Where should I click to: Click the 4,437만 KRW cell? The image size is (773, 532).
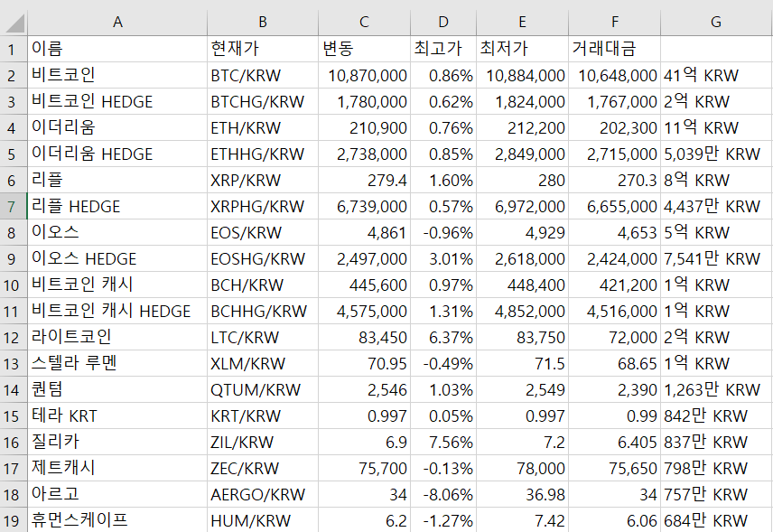(x=716, y=206)
